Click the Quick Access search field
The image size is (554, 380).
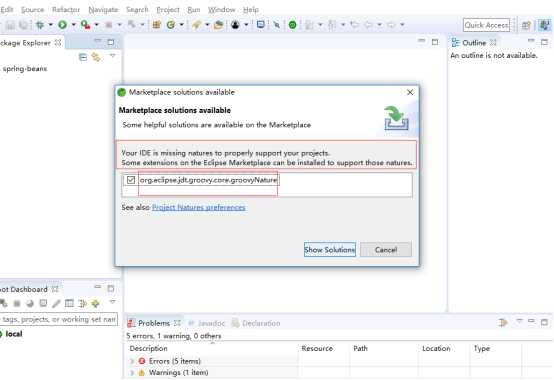tap(487, 25)
